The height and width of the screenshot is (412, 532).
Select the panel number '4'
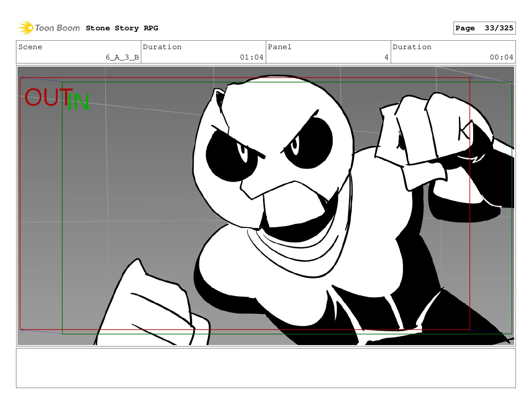(x=386, y=58)
